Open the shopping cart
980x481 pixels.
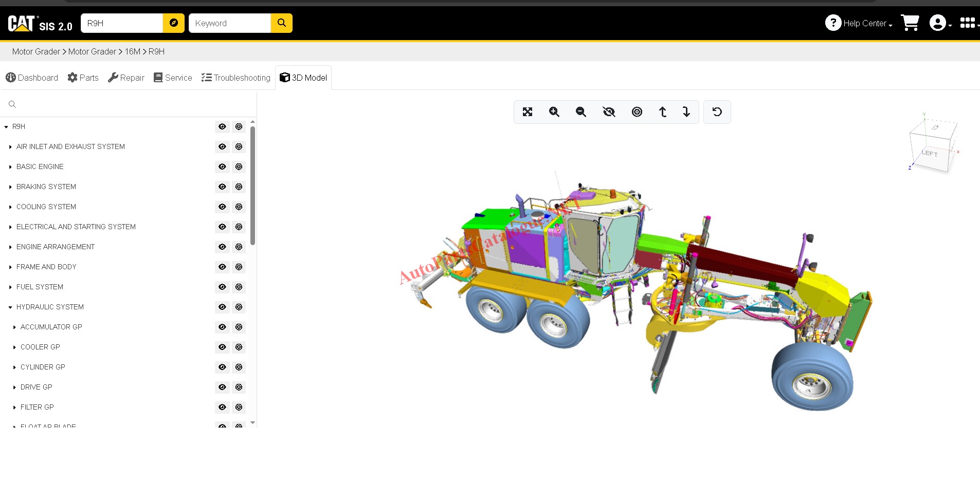(x=910, y=23)
